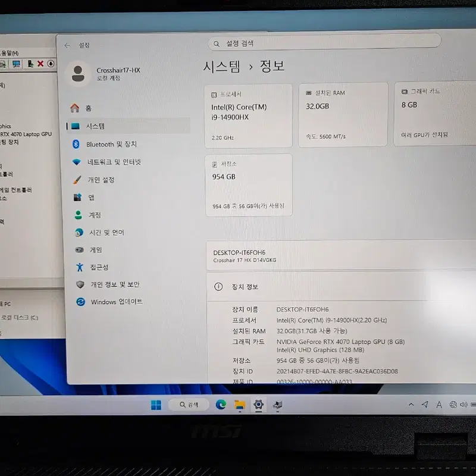Select the Intel(R) Core(TM) i9-14900HX(2.20 GHz) text
476x476 pixels.
(x=331, y=320)
